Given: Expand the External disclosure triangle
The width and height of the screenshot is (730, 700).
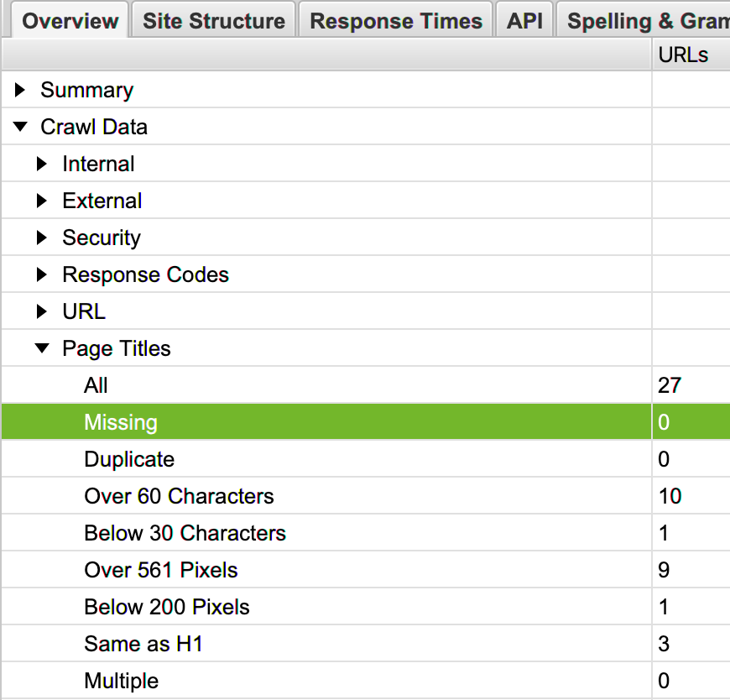Looking at the screenshot, I should [x=42, y=201].
